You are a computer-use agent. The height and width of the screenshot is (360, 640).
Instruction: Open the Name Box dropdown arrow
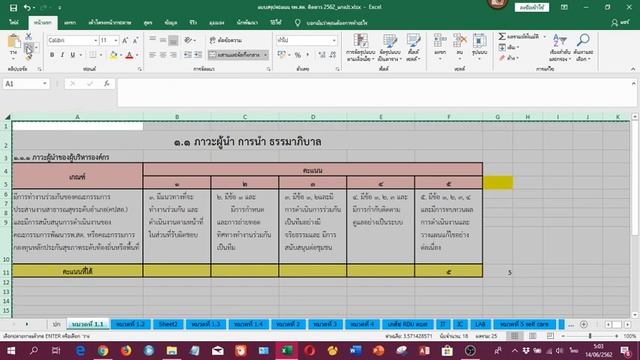pos(44,84)
